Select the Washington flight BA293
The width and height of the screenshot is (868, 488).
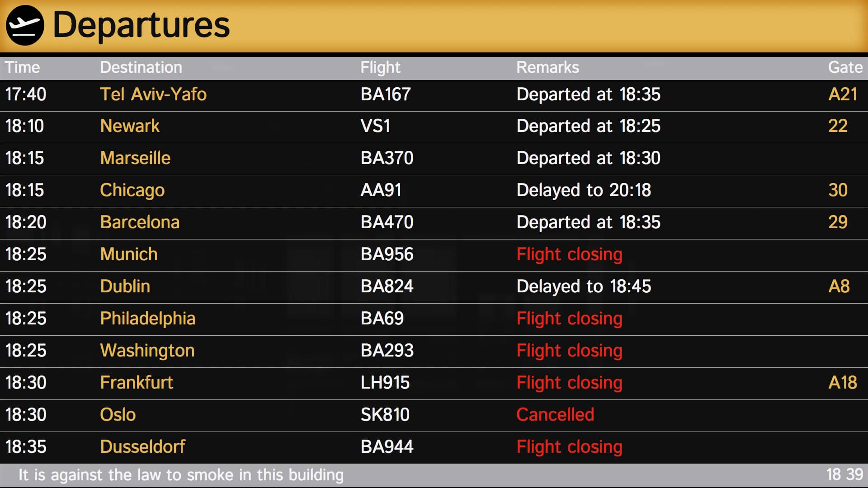click(387, 351)
